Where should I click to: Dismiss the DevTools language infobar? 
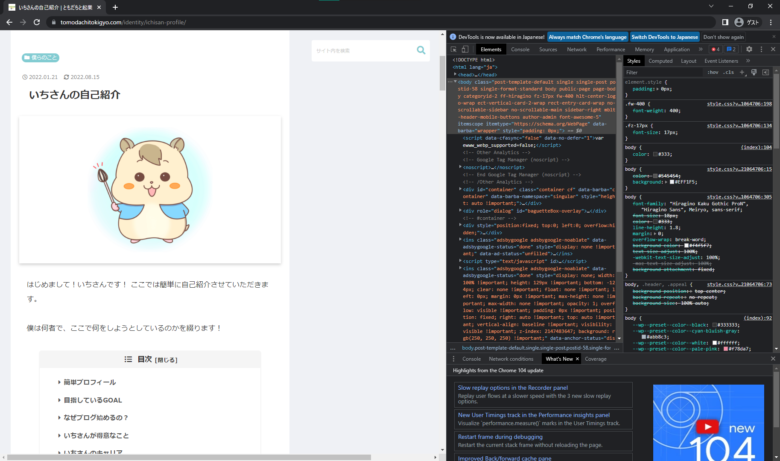[774, 37]
